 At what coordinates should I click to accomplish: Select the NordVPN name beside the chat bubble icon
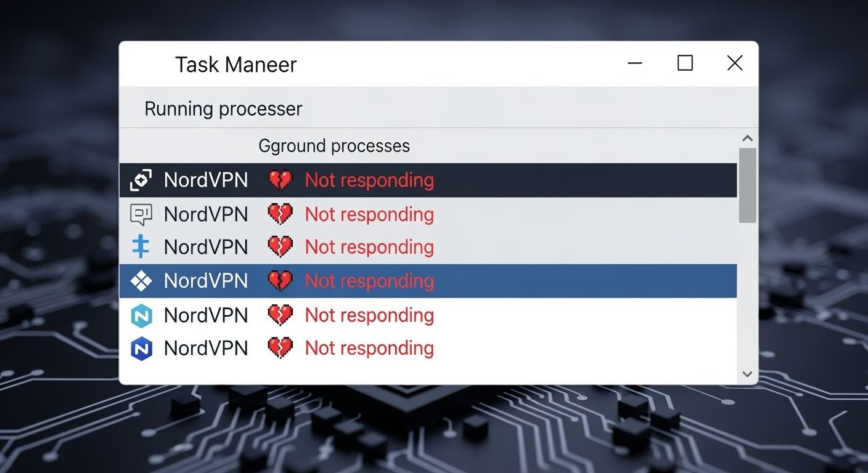(206, 214)
